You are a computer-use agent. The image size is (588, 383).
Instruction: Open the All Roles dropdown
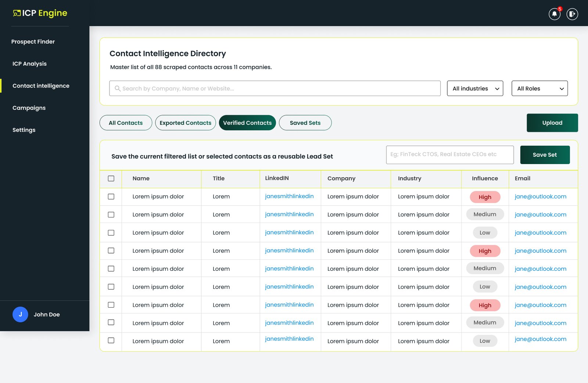pyautogui.click(x=539, y=88)
